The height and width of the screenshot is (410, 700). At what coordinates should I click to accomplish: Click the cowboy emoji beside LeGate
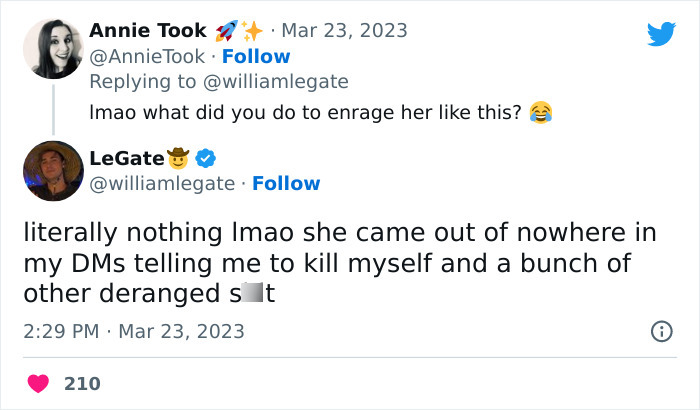coord(179,157)
